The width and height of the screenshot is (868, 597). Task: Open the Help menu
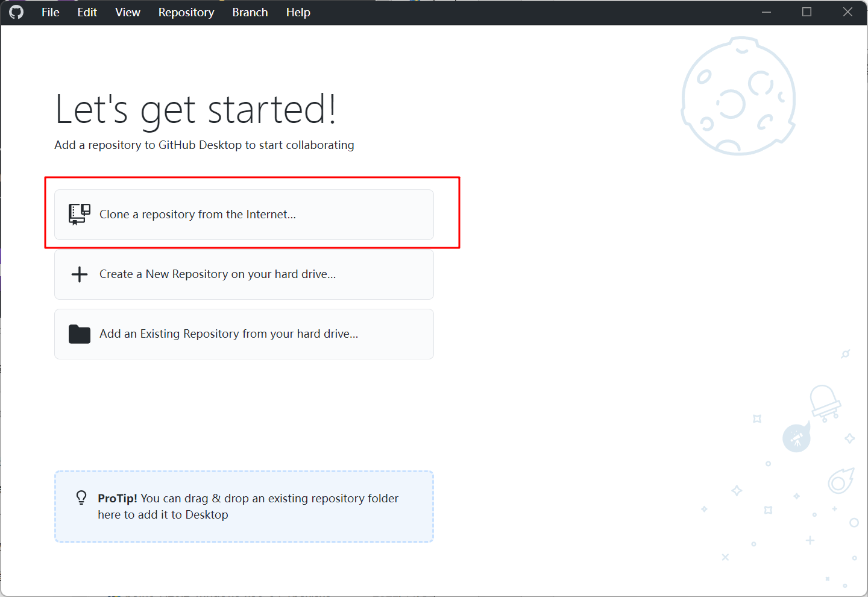[298, 12]
